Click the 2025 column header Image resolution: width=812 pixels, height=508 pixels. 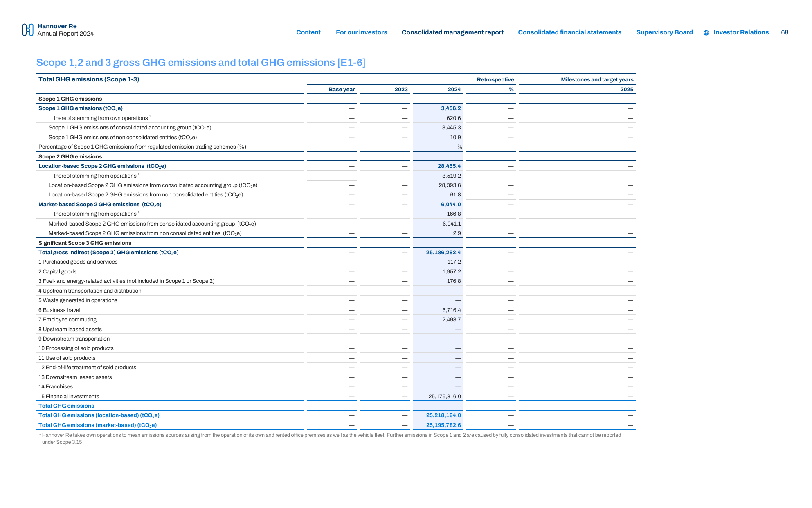627,90
